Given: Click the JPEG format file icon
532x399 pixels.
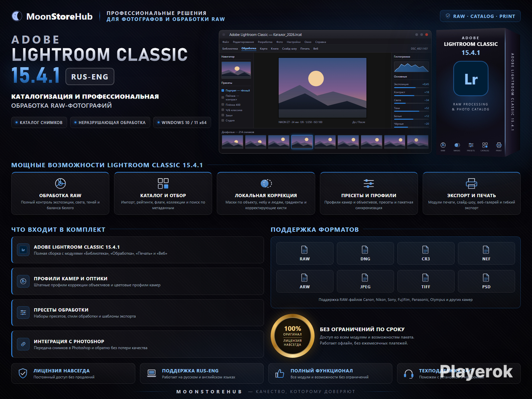Looking at the screenshot, I should point(365,278).
